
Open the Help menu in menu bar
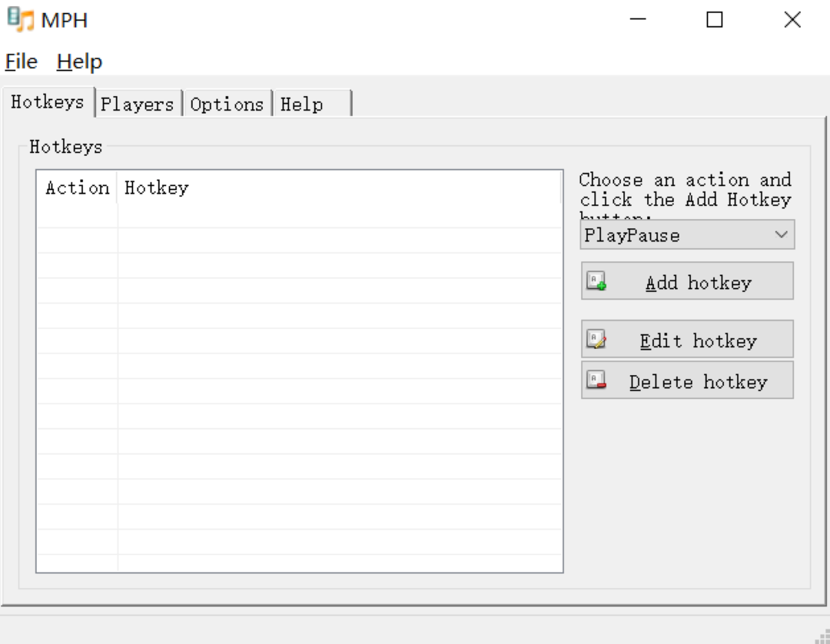[x=79, y=61]
